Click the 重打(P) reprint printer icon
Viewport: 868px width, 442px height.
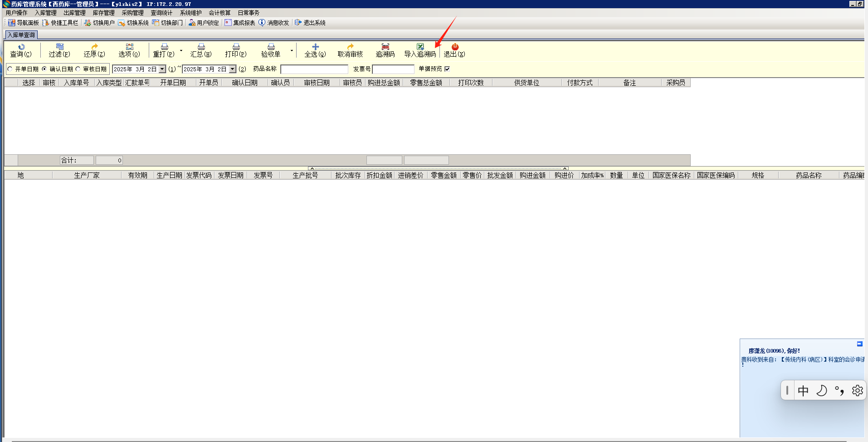click(x=164, y=47)
